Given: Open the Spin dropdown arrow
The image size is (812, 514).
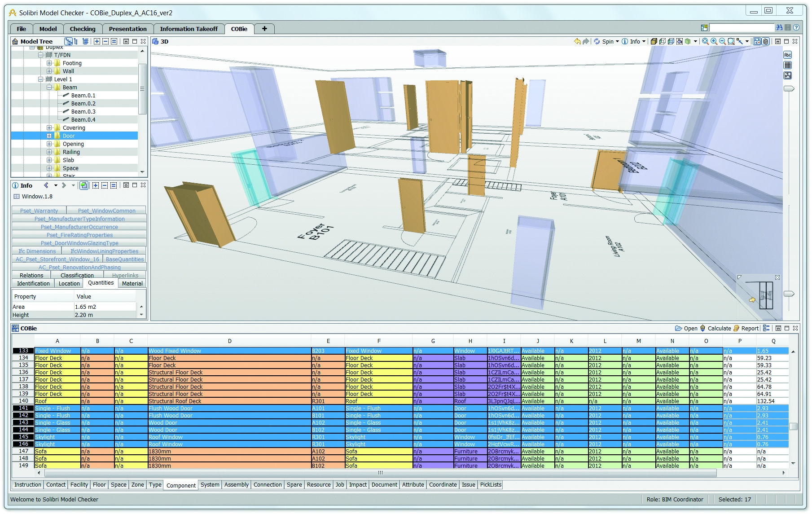Looking at the screenshot, I should pyautogui.click(x=617, y=41).
